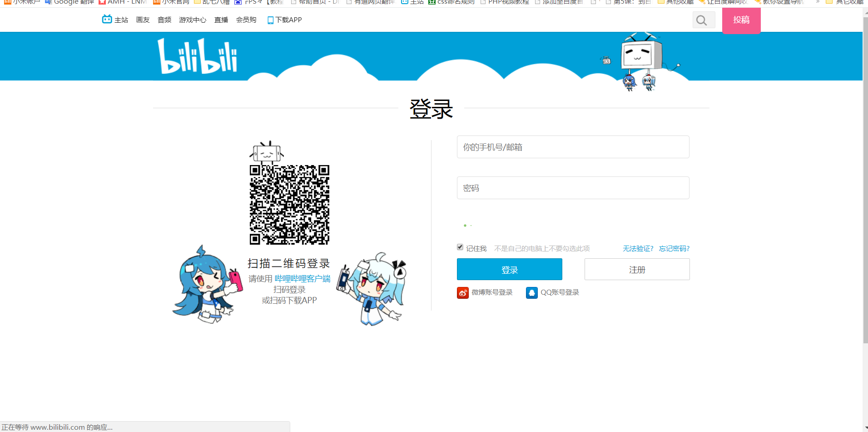Choose 微博账号登录 text link
The height and width of the screenshot is (432, 868).
pyautogui.click(x=492, y=292)
